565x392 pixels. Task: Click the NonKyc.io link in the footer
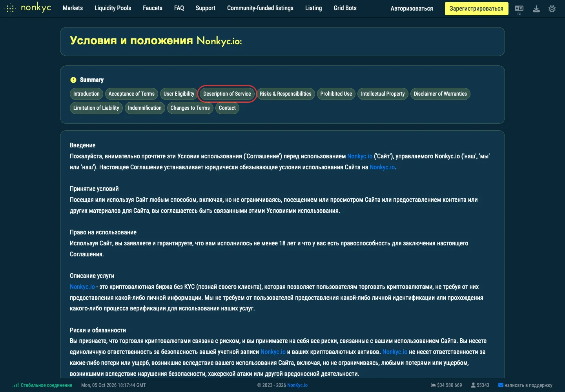coord(297,385)
